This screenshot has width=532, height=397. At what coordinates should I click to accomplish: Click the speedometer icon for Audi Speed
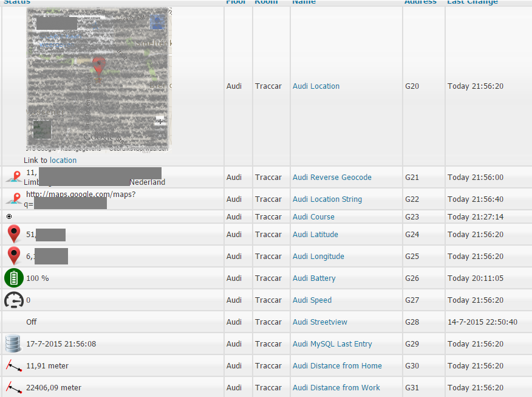[14, 300]
